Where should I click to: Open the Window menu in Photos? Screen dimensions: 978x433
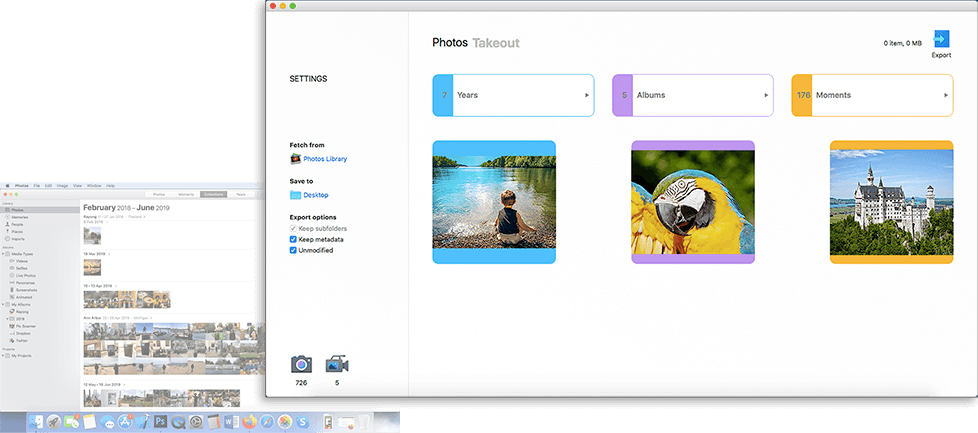94,186
